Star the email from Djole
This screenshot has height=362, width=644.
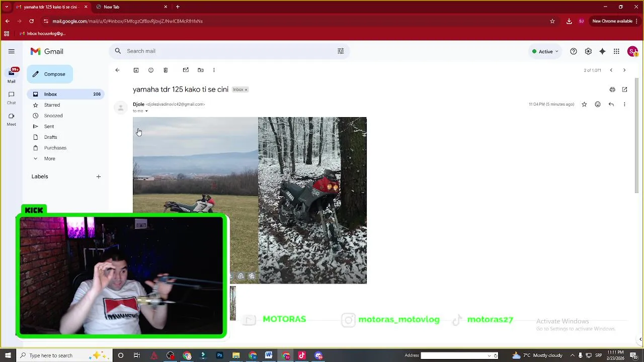pyautogui.click(x=584, y=104)
